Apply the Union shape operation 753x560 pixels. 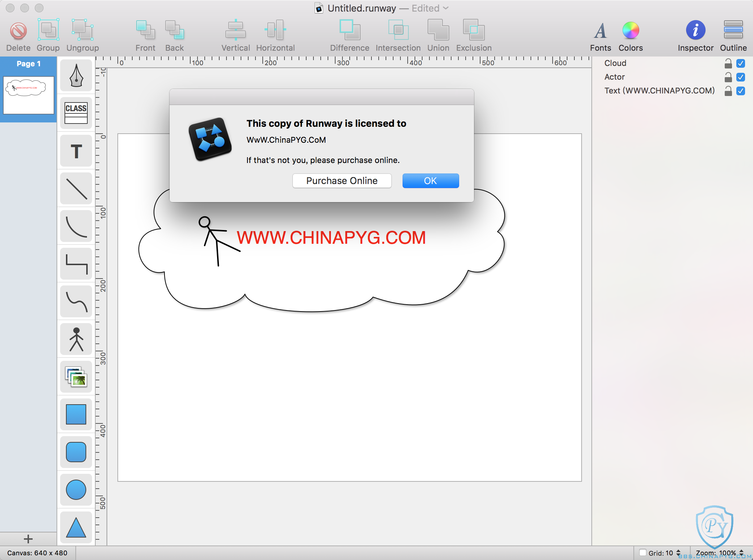pyautogui.click(x=438, y=30)
